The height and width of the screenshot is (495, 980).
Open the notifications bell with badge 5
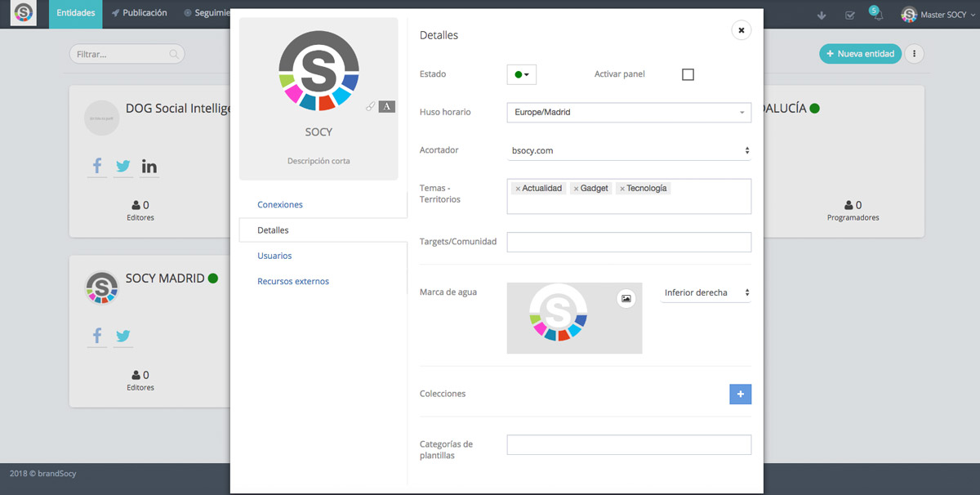[878, 16]
